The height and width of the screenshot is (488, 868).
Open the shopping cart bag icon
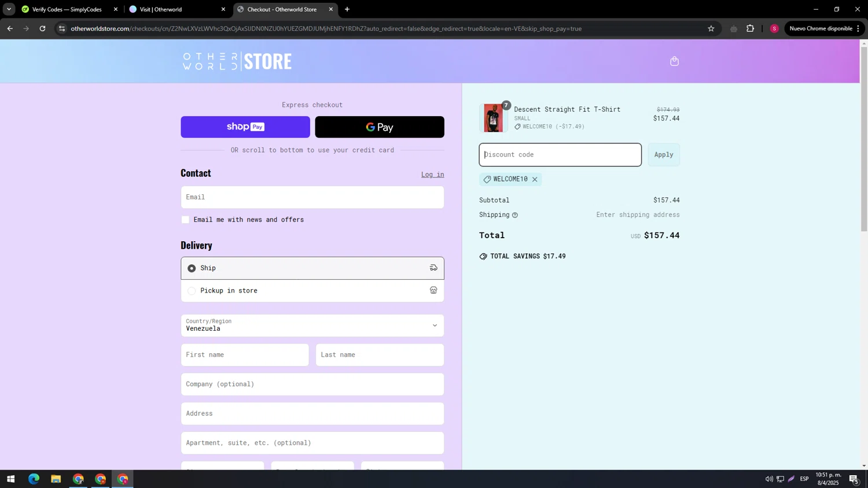point(674,61)
